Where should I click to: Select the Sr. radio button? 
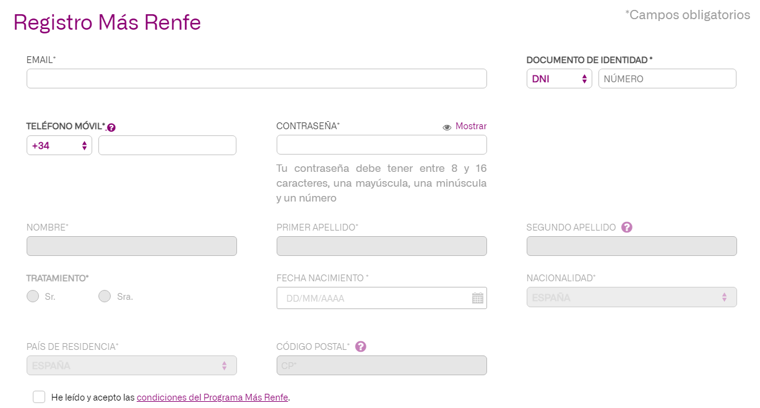point(33,296)
